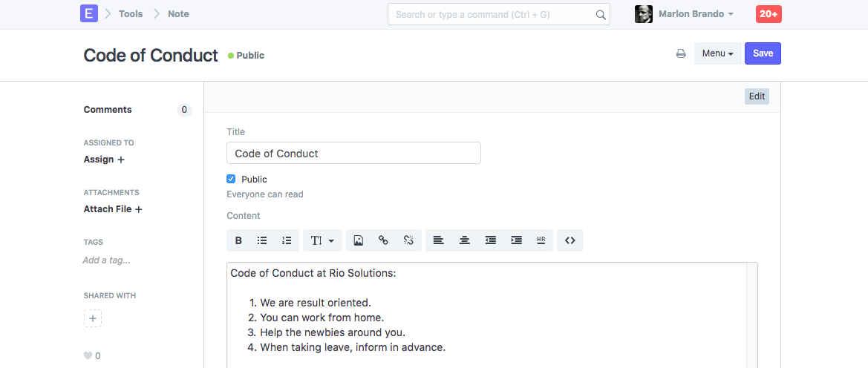Remove link using the unlink icon

(408, 240)
